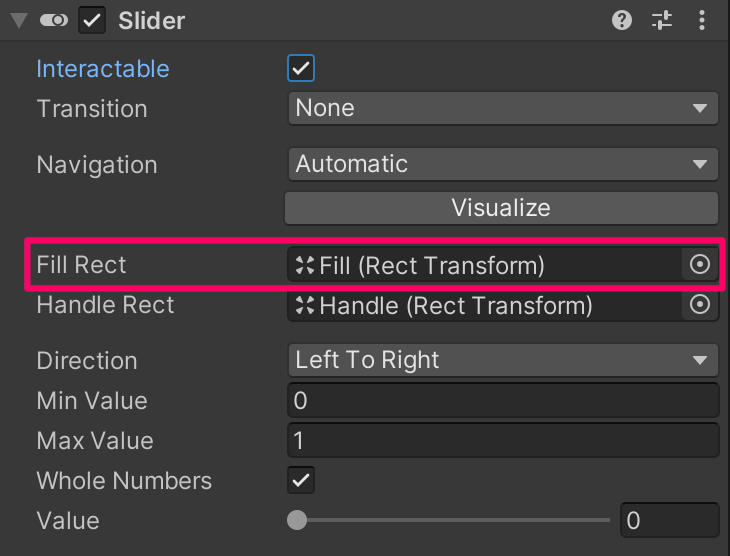
Task: Click the Value slider handle knob
Action: tap(297, 520)
